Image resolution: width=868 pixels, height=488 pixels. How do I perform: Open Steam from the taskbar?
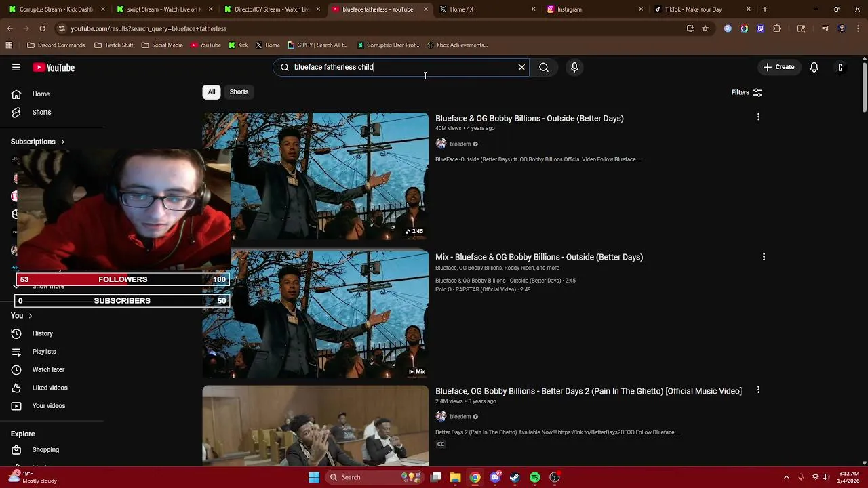(x=515, y=477)
